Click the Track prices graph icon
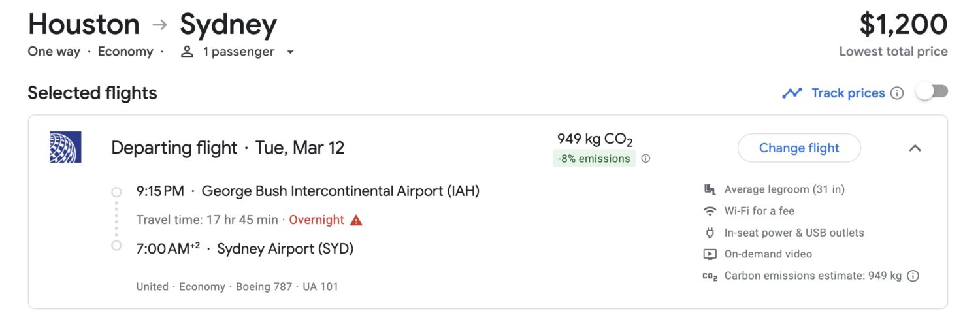The width and height of the screenshot is (980, 328). click(x=792, y=93)
